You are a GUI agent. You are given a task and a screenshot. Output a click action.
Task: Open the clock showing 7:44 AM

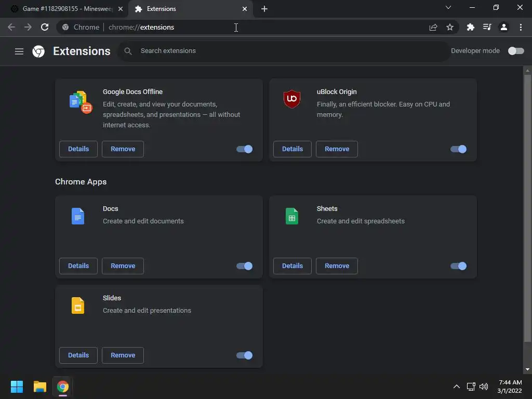[510, 387]
